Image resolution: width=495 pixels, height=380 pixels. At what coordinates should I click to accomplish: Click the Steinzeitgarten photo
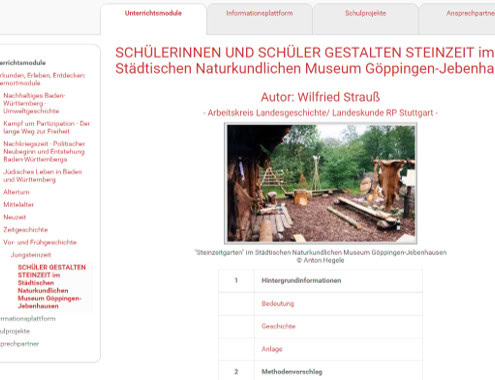pyautogui.click(x=321, y=183)
